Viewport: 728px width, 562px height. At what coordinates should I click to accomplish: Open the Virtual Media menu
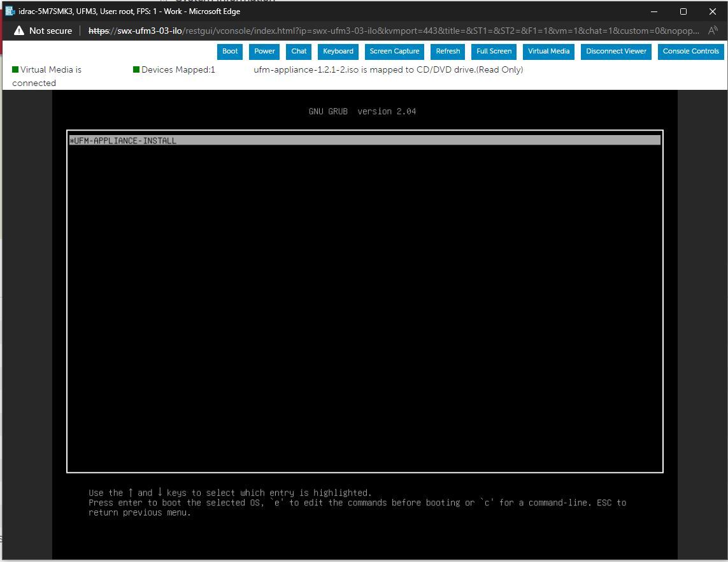click(548, 52)
